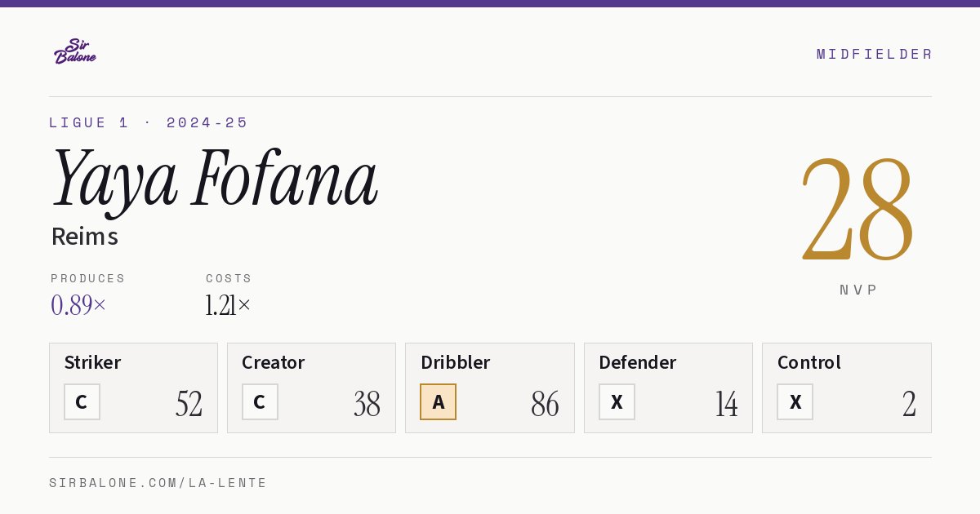Select the Dribbler score 86
Viewport: 980px width, 514px height.
[x=545, y=404]
